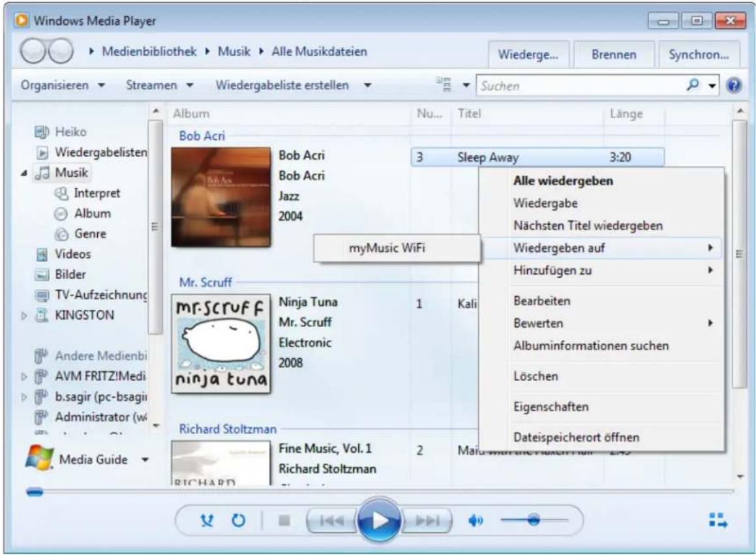The width and height of the screenshot is (756, 555).
Task: Open Wiedergeben auf submenu
Action: 601,248
